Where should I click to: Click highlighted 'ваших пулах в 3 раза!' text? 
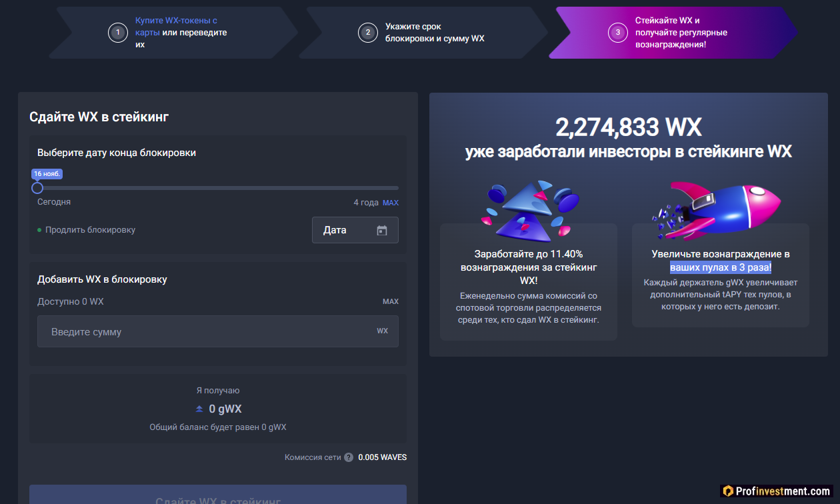[x=721, y=267]
